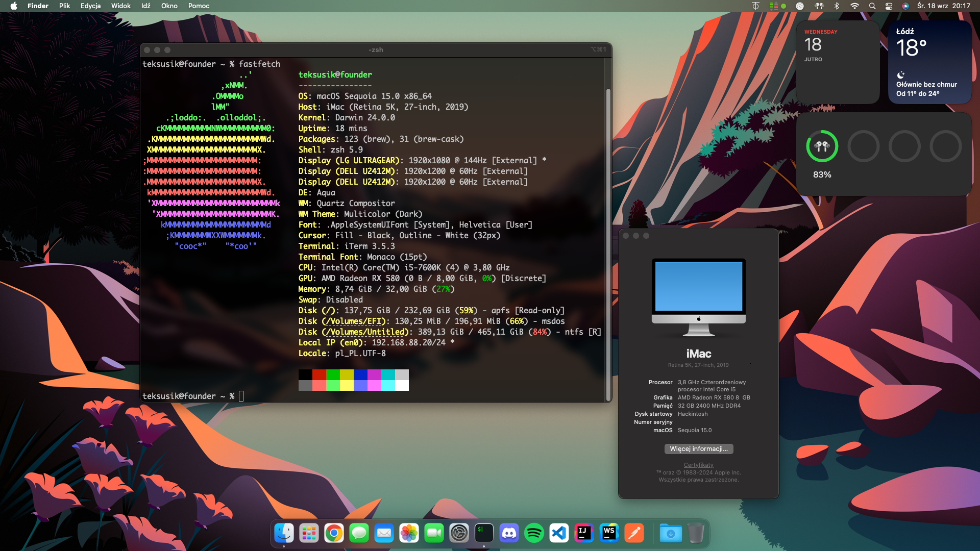Click the AirPods menu bar icon
Viewport: 980px width, 551px height.
pyautogui.click(x=819, y=6)
